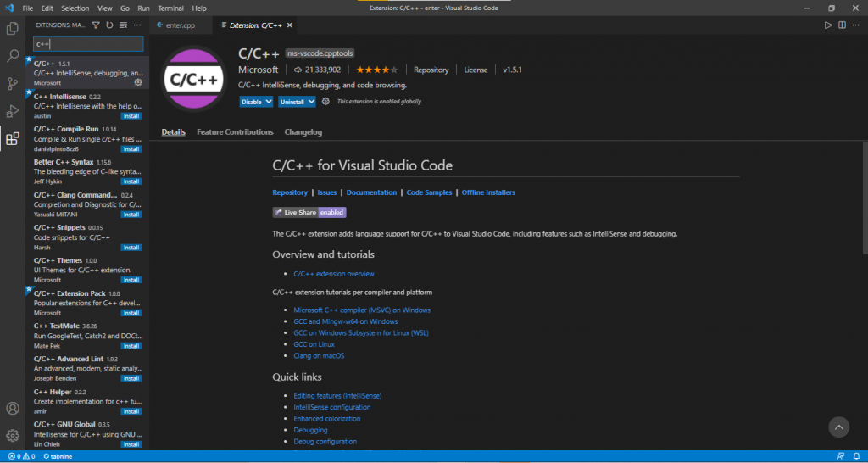Open the Terminal menu

pos(170,8)
